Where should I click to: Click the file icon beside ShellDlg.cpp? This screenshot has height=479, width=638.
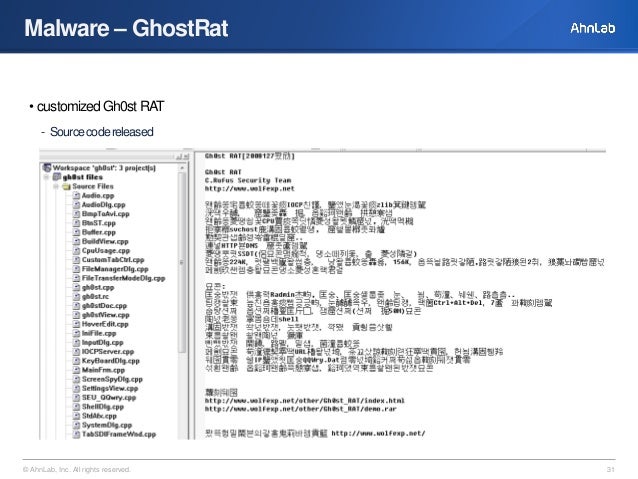(76, 407)
